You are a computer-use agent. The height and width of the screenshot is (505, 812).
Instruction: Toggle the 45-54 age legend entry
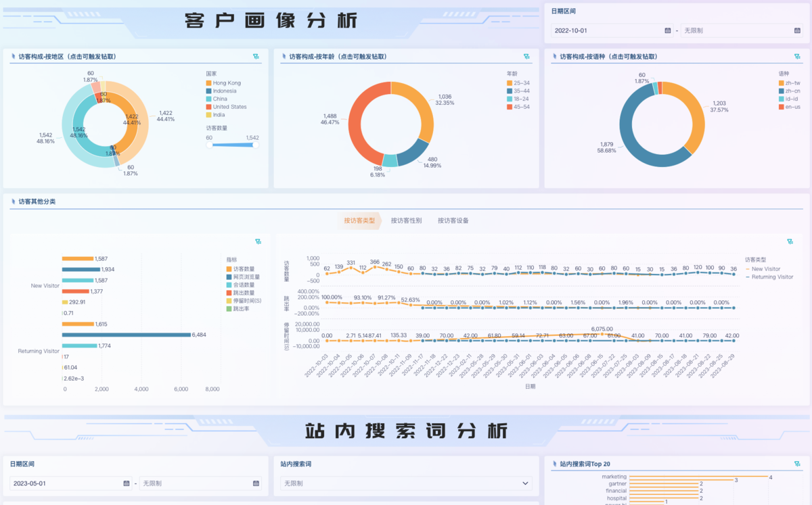pyautogui.click(x=521, y=107)
